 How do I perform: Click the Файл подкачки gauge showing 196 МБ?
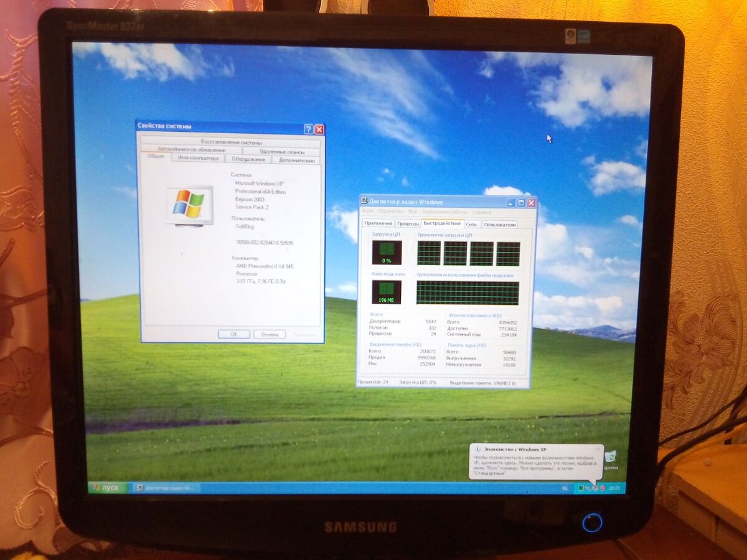pyautogui.click(x=387, y=292)
